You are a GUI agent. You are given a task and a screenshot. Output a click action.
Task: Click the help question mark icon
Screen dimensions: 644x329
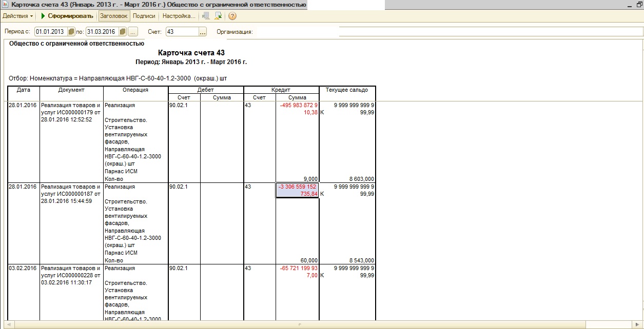(x=232, y=16)
